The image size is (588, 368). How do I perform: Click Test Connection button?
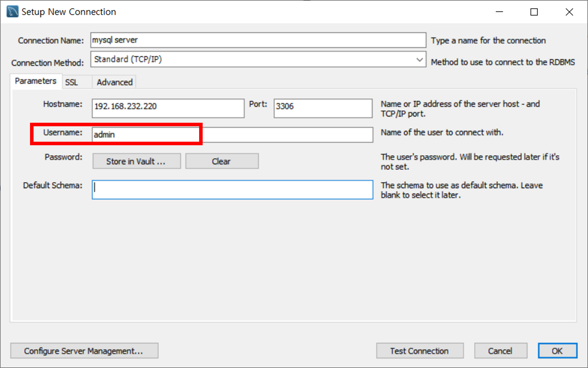click(420, 351)
